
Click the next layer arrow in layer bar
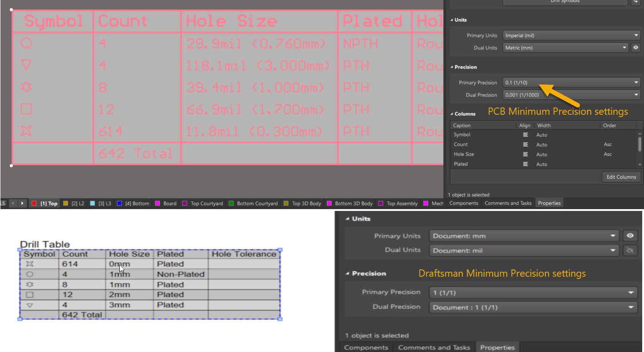[x=22, y=203]
